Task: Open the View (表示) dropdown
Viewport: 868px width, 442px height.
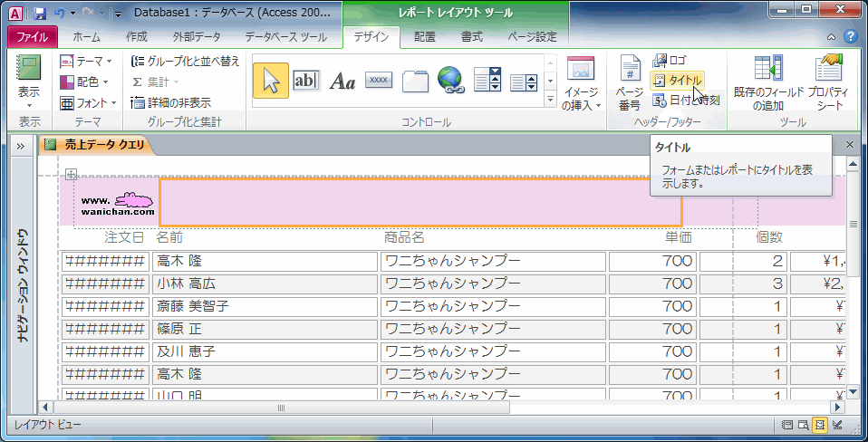Action: point(29,82)
